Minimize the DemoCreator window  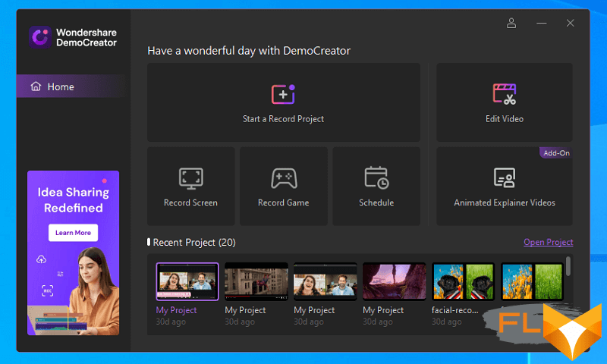point(541,24)
